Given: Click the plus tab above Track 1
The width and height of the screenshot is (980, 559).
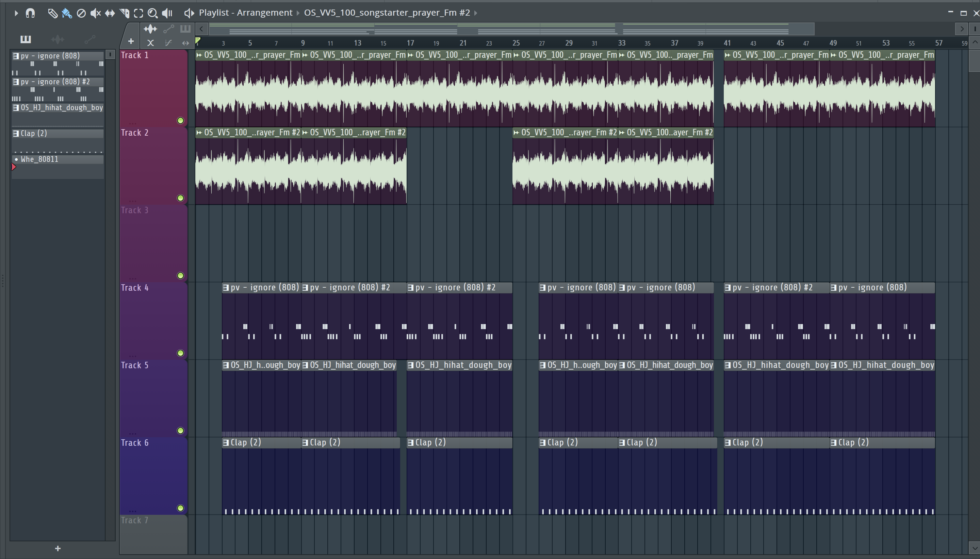Looking at the screenshot, I should [x=131, y=41].
